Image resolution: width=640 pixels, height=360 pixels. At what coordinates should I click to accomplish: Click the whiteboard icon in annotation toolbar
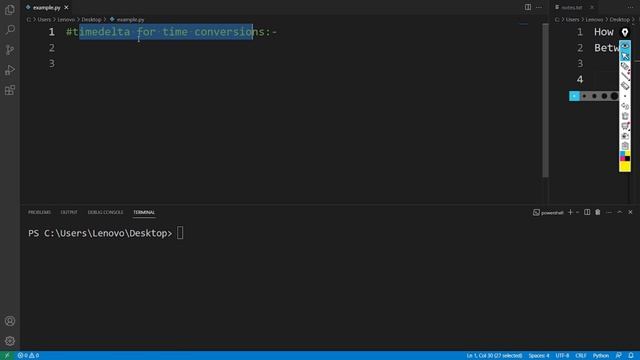pos(625,126)
